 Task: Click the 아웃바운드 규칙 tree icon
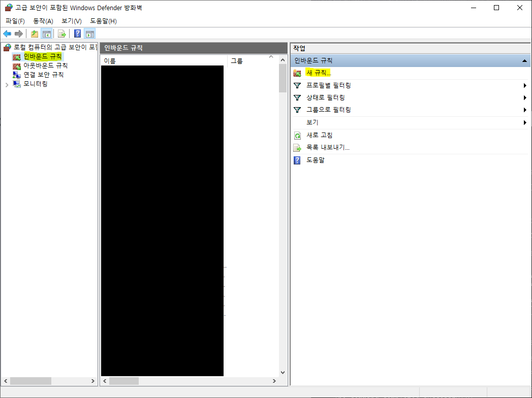17,66
